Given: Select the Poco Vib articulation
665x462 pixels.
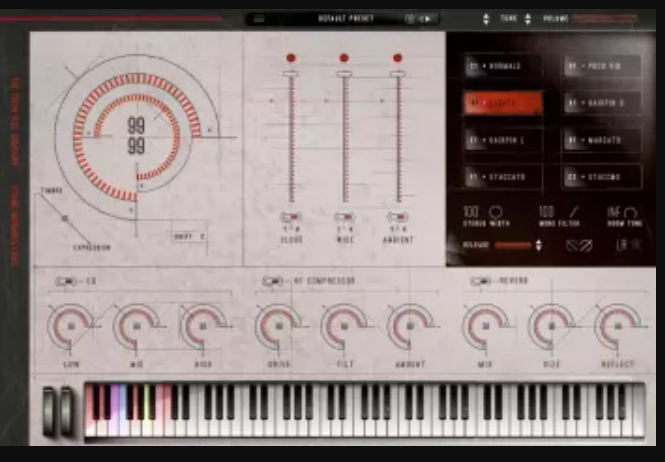Looking at the screenshot, I should point(602,66).
